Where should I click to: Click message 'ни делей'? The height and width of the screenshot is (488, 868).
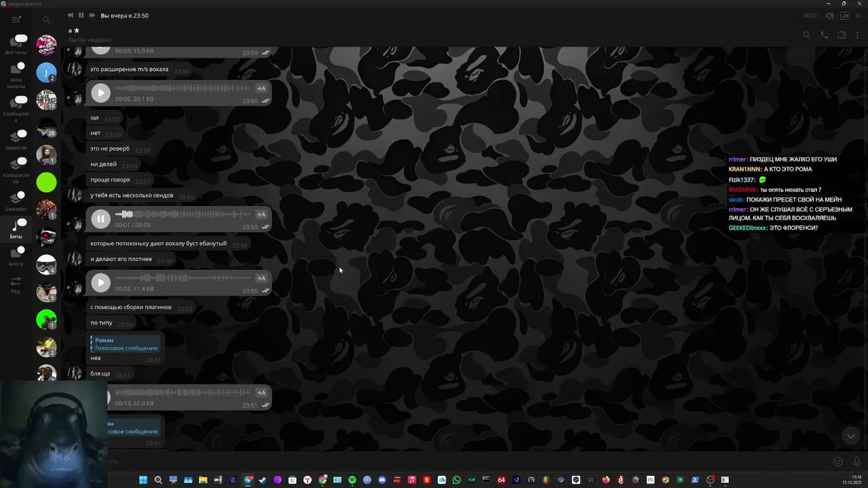pyautogui.click(x=103, y=164)
